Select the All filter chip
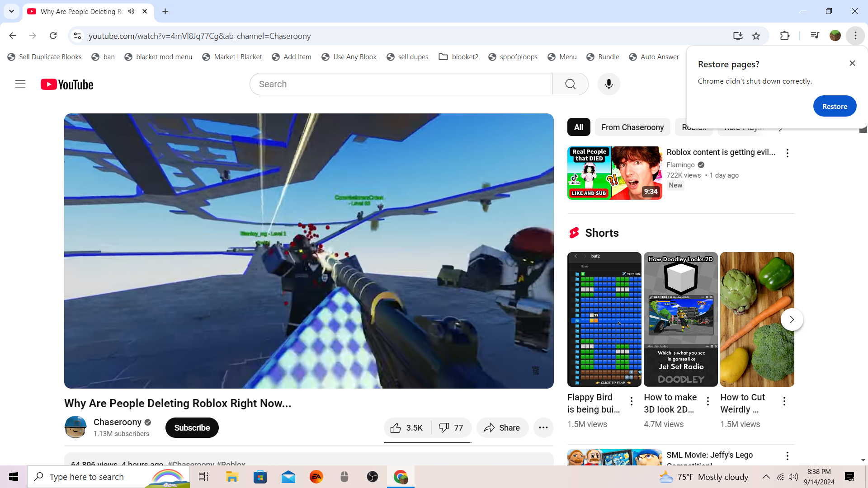 pyautogui.click(x=578, y=127)
